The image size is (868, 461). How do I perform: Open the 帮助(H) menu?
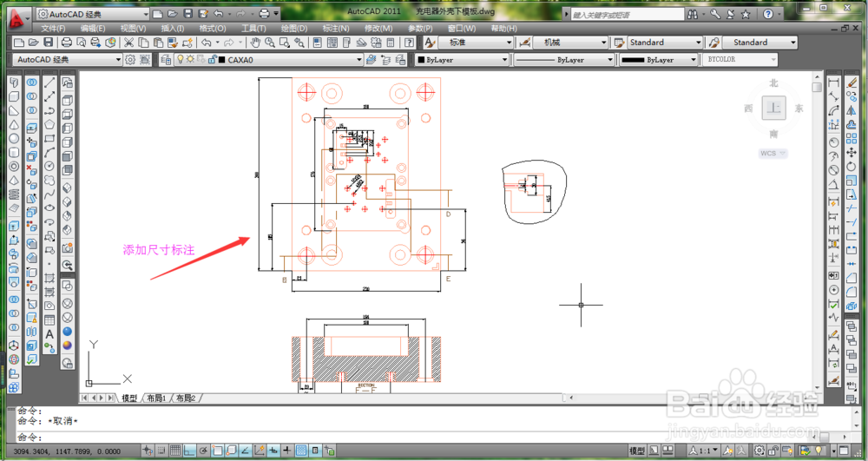click(503, 29)
